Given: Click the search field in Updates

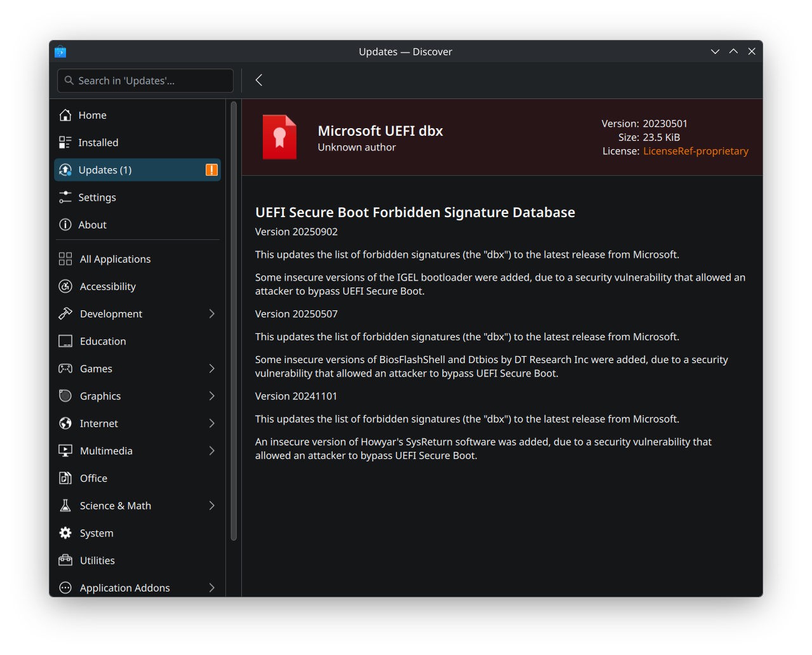Looking at the screenshot, I should (x=145, y=81).
